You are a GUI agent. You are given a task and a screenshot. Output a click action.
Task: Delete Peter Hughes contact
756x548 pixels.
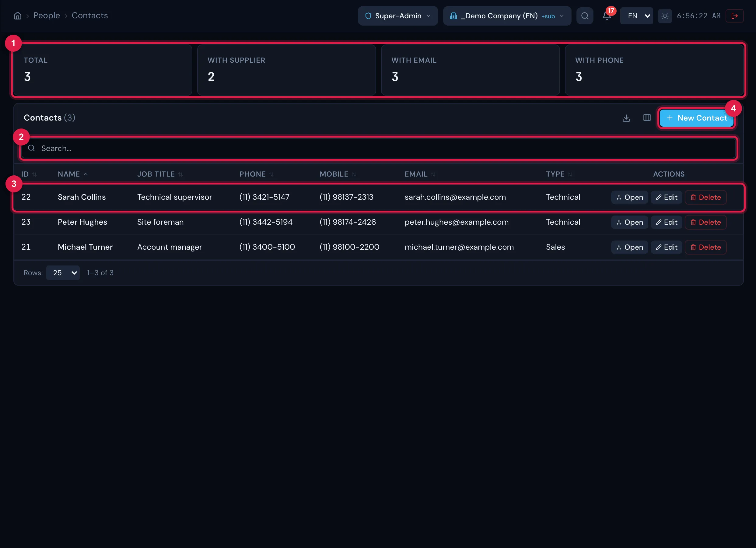click(x=705, y=222)
